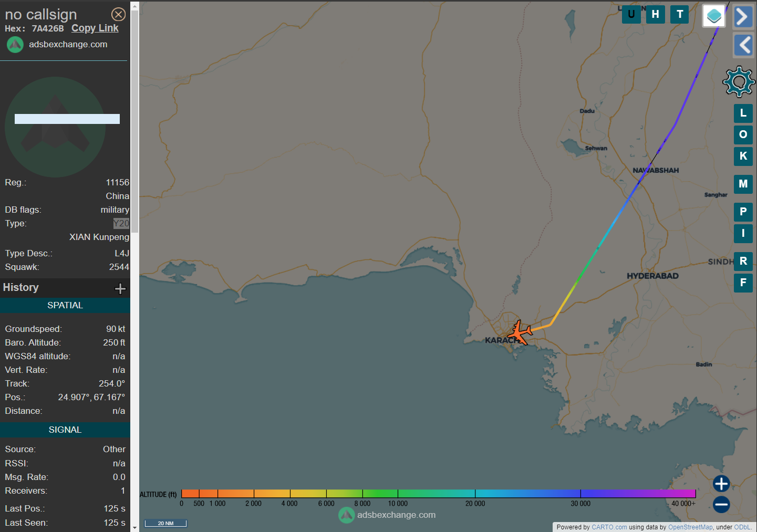Toggle the H map button

[656, 14]
